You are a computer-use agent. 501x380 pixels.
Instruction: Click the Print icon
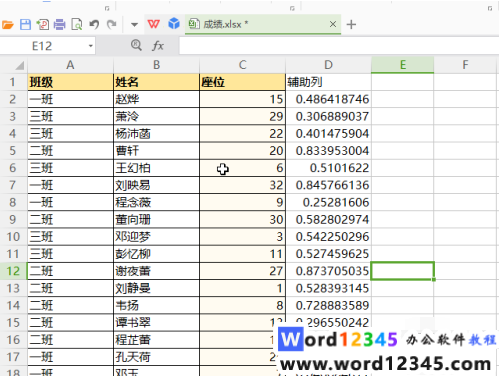(x=59, y=25)
